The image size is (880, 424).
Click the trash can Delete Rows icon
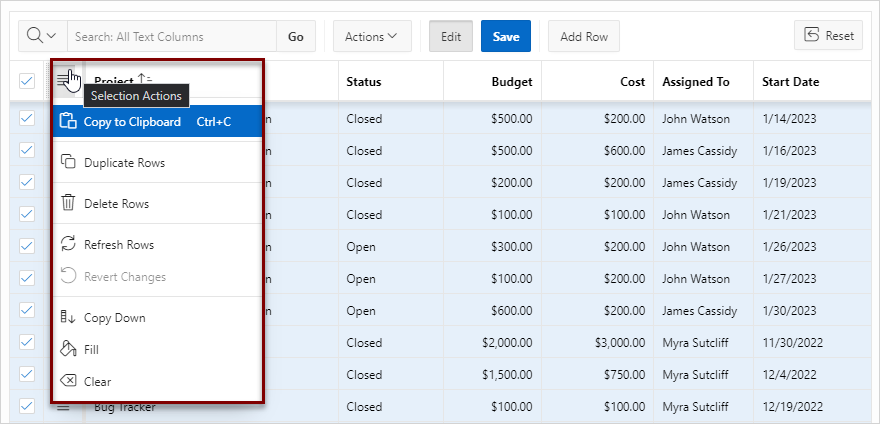pyautogui.click(x=68, y=203)
